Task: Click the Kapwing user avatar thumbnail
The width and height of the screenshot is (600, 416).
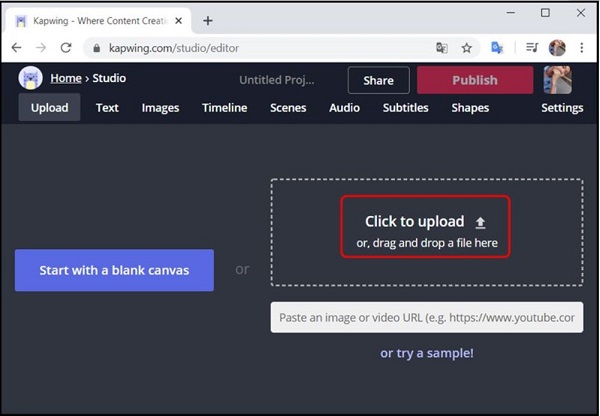Action: pos(557,80)
